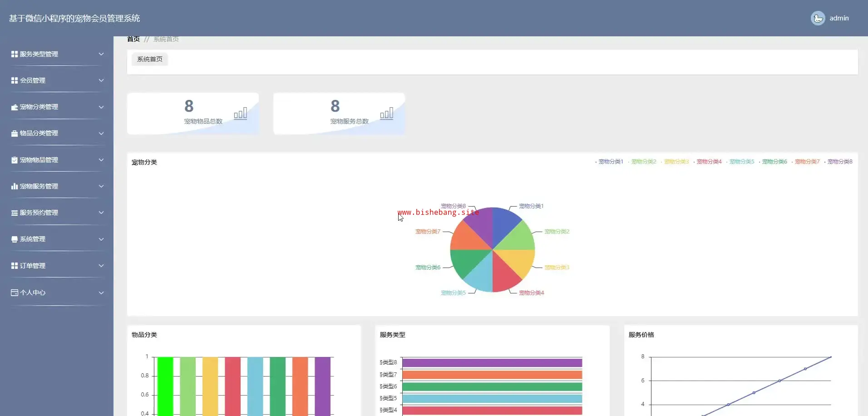Open the 服务预约管理 menu item
The image size is (868, 416).
coord(57,213)
